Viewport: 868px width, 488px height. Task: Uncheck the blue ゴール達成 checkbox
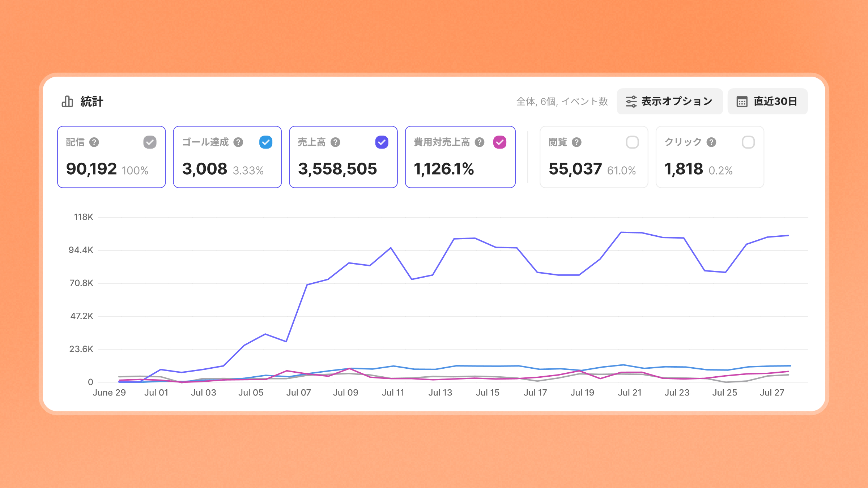point(266,142)
